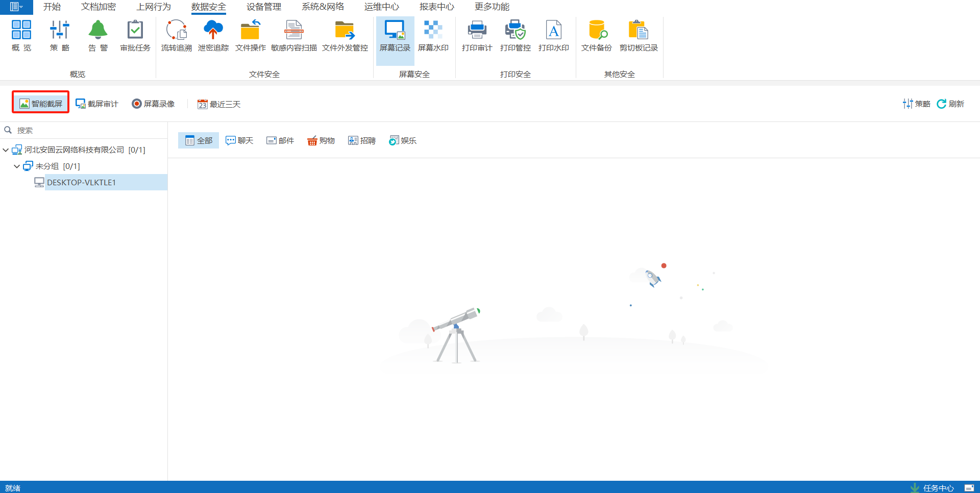980x493 pixels.
Task: Select 河北安固云网络科技有限公司 in the tree
Action: coord(85,150)
